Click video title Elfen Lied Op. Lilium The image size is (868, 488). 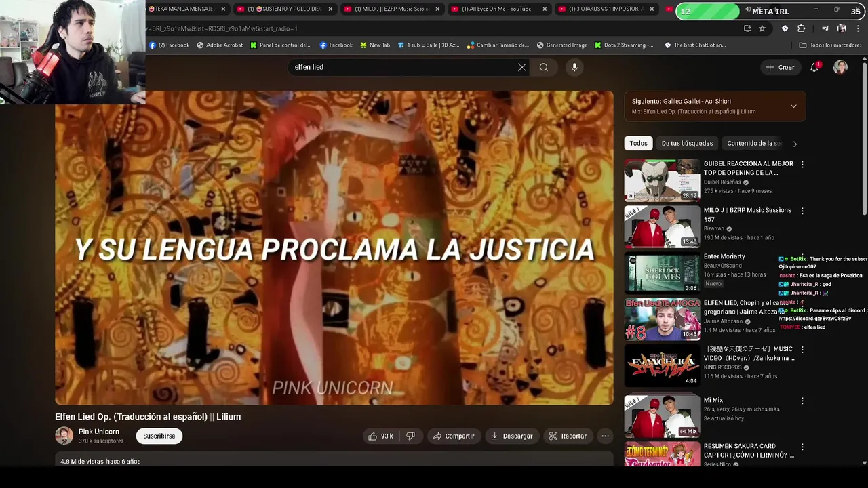(148, 416)
